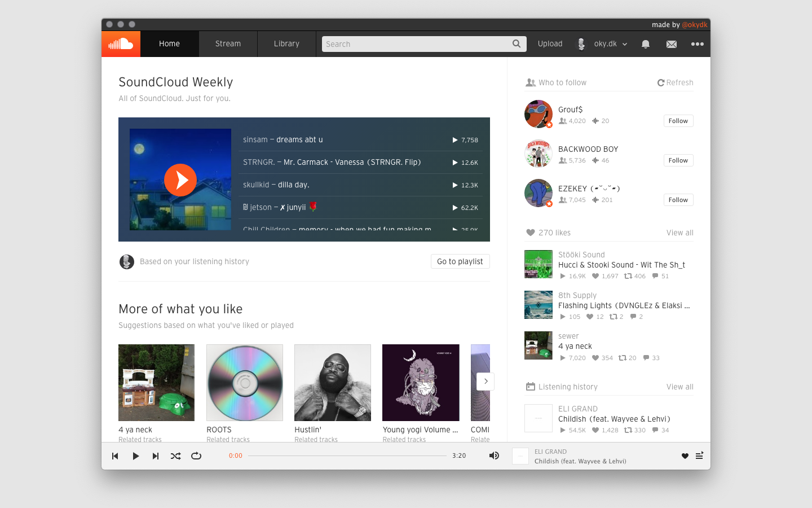
Task: Open the play queue icon in the player
Action: [x=699, y=456]
